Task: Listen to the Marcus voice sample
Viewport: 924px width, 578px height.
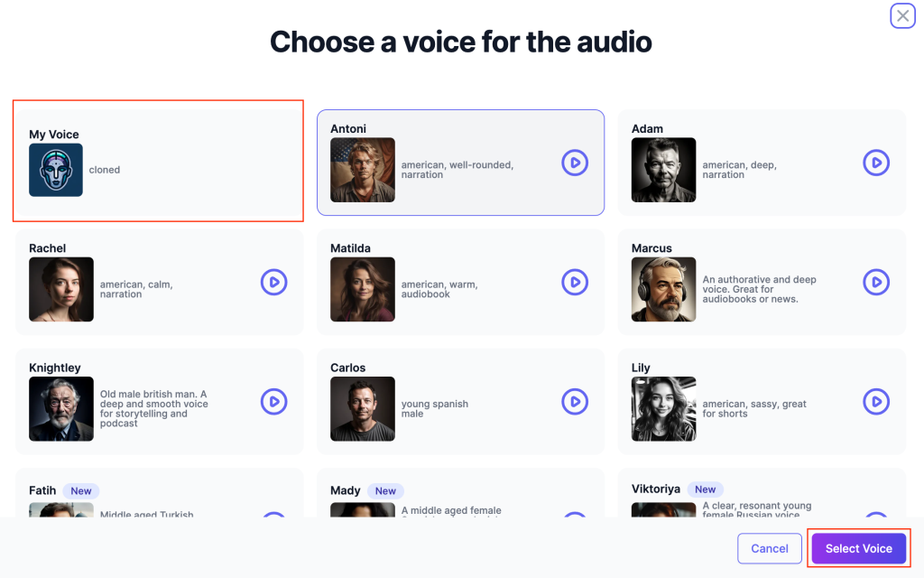Action: click(x=876, y=282)
